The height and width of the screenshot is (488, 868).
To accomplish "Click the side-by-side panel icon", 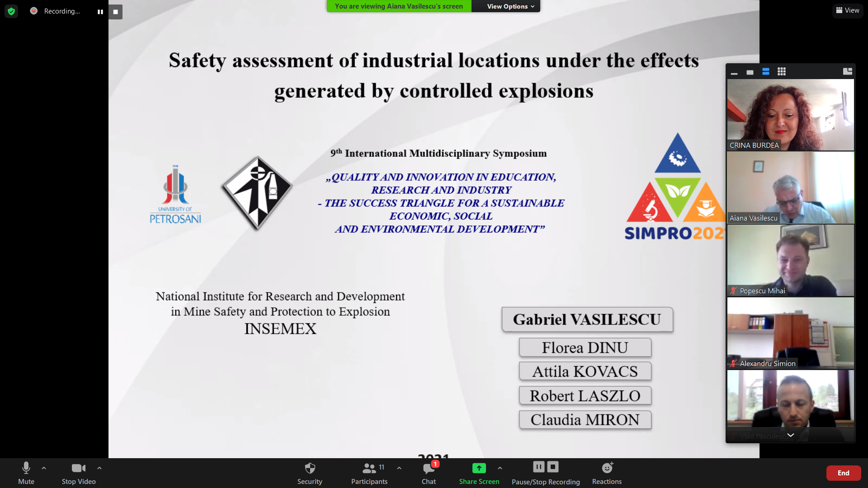I will point(848,71).
